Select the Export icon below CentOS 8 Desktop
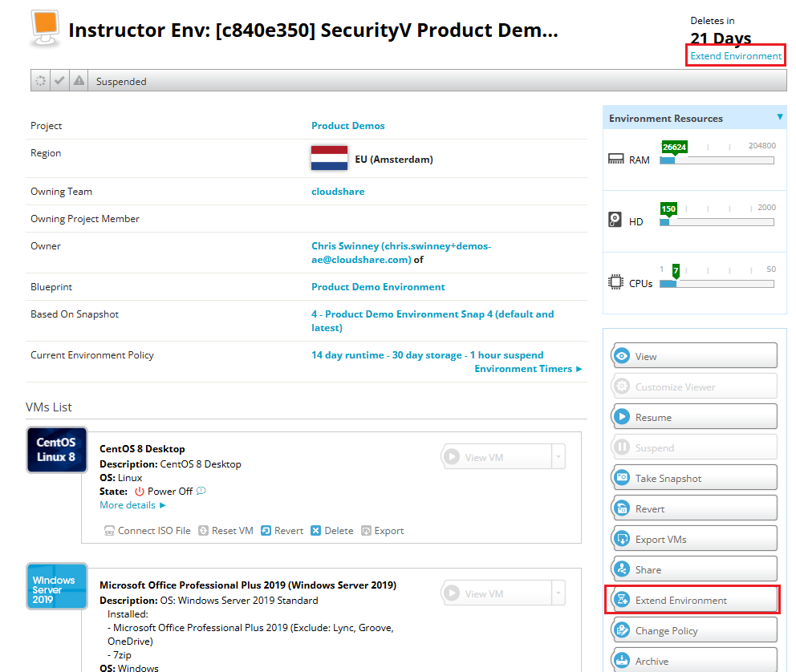This screenshot has height=672, width=796. click(365, 530)
